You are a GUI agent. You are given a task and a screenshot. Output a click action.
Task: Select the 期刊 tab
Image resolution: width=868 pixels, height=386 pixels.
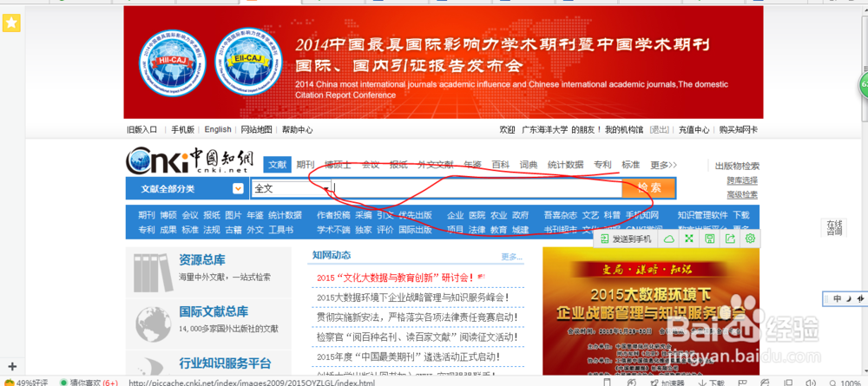coord(305,165)
